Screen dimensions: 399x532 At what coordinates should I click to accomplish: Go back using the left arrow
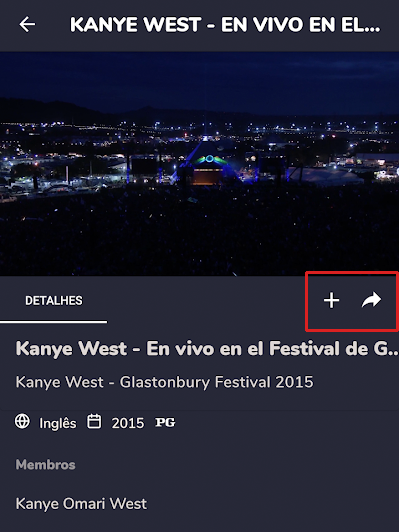tap(27, 24)
